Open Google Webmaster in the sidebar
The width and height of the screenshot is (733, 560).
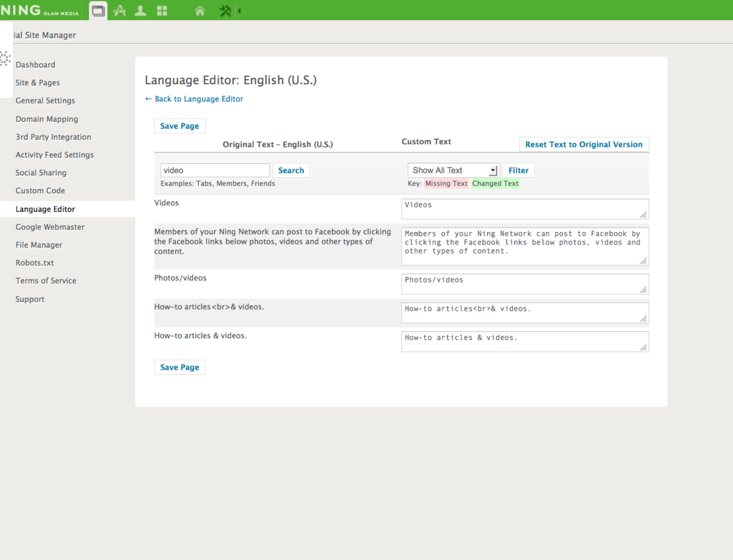[50, 227]
